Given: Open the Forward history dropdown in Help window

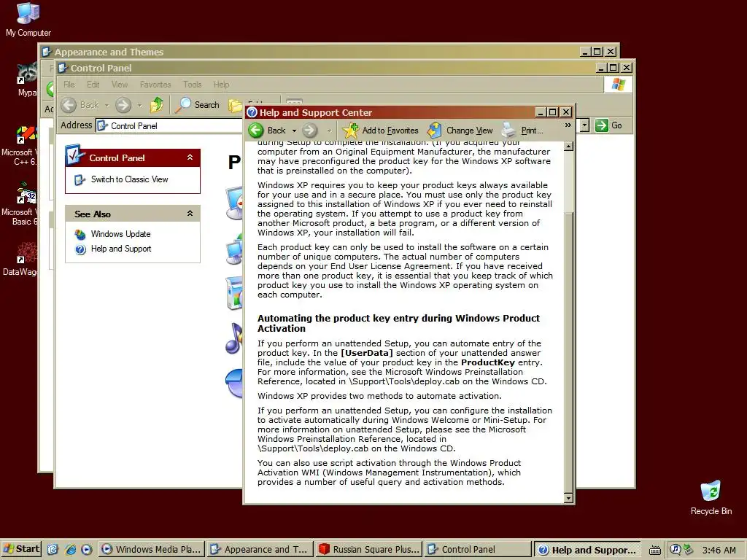Looking at the screenshot, I should point(329,131).
